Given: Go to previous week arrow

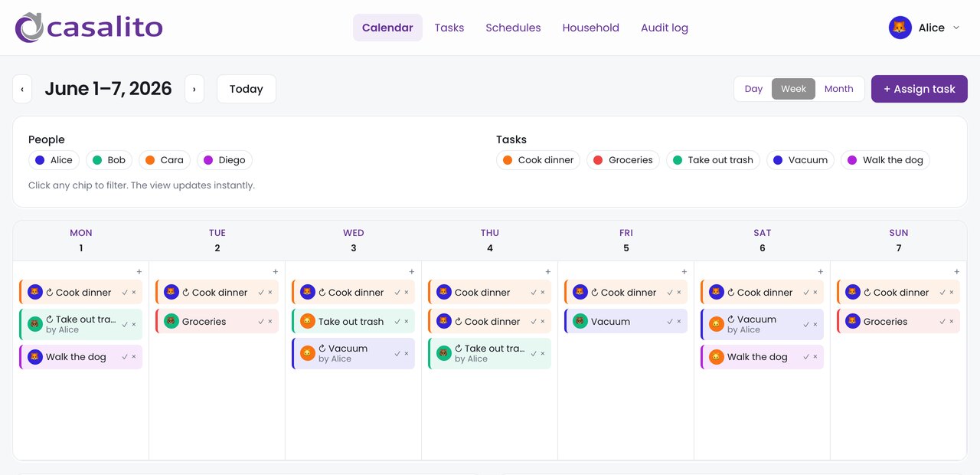Looking at the screenshot, I should pyautogui.click(x=22, y=89).
